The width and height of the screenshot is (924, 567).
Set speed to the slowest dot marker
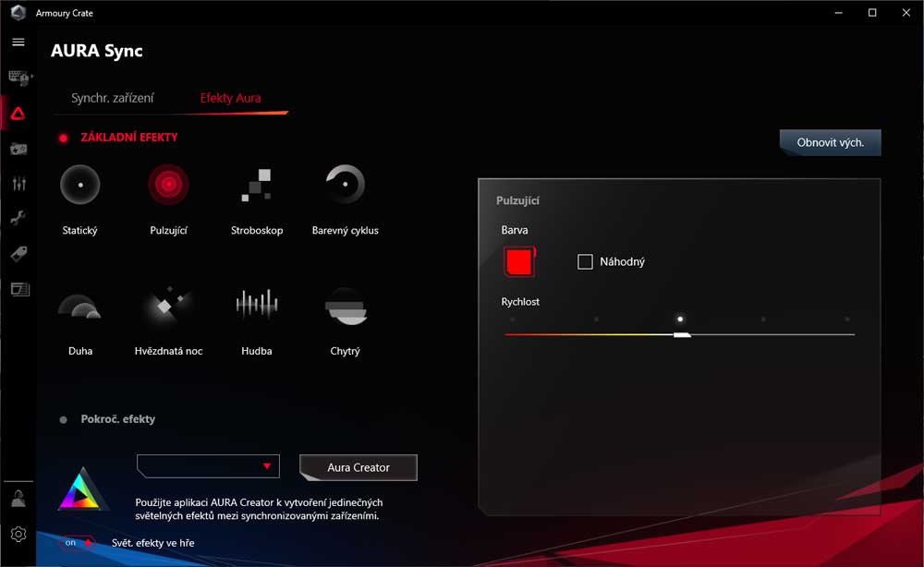click(512, 320)
